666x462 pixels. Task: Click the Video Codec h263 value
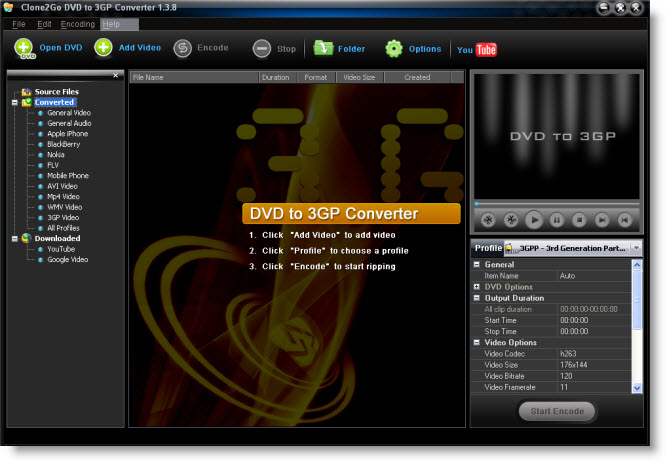[568, 354]
